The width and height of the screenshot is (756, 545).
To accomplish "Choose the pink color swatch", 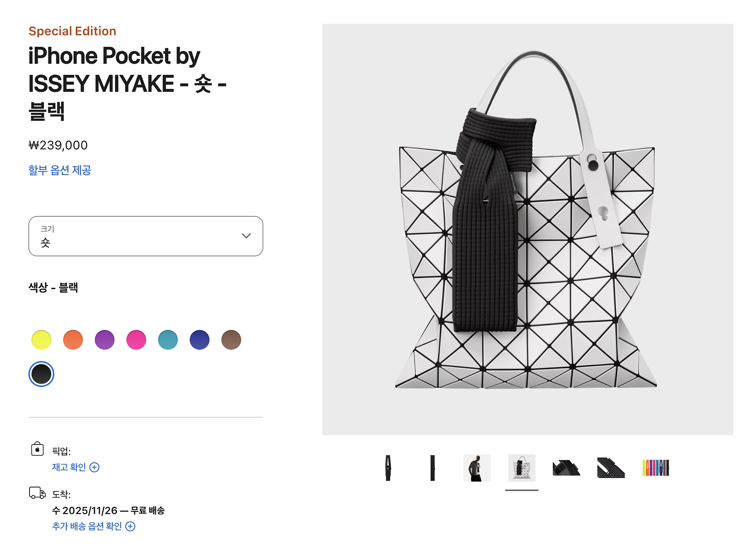I will (x=136, y=340).
